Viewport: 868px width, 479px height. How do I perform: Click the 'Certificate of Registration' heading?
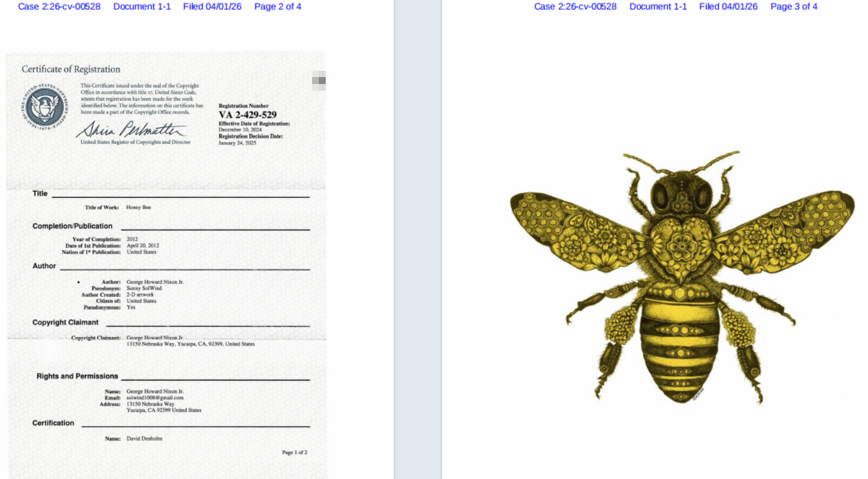[x=71, y=69]
